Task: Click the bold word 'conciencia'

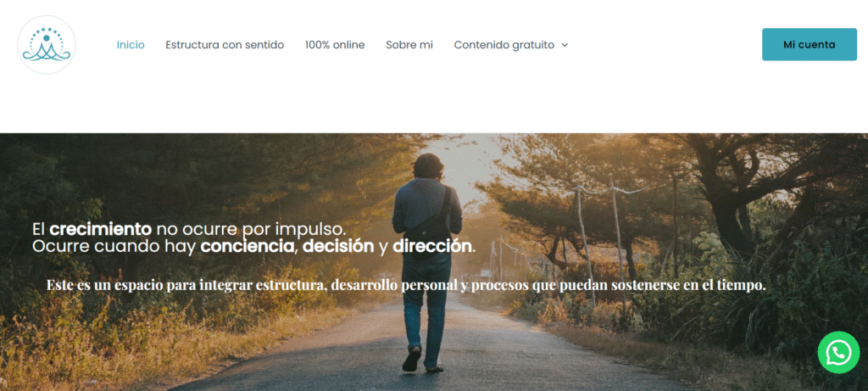Action: point(247,247)
